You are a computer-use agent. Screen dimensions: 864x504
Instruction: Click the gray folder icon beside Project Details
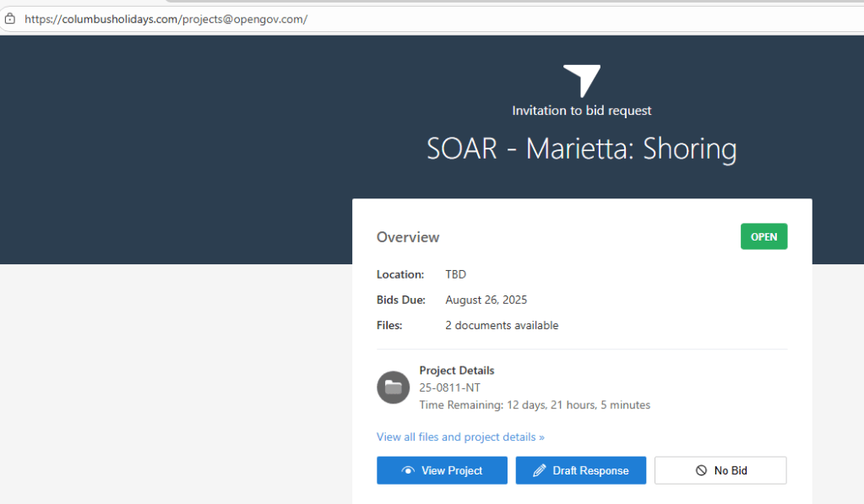[x=393, y=387]
